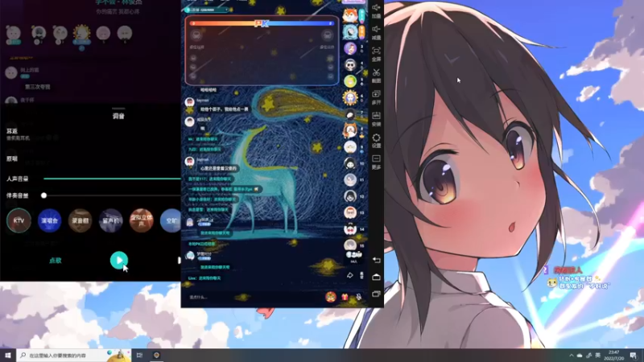Toggle emulator fullscreen (全屏) icon
644x362 pixels.
[376, 51]
